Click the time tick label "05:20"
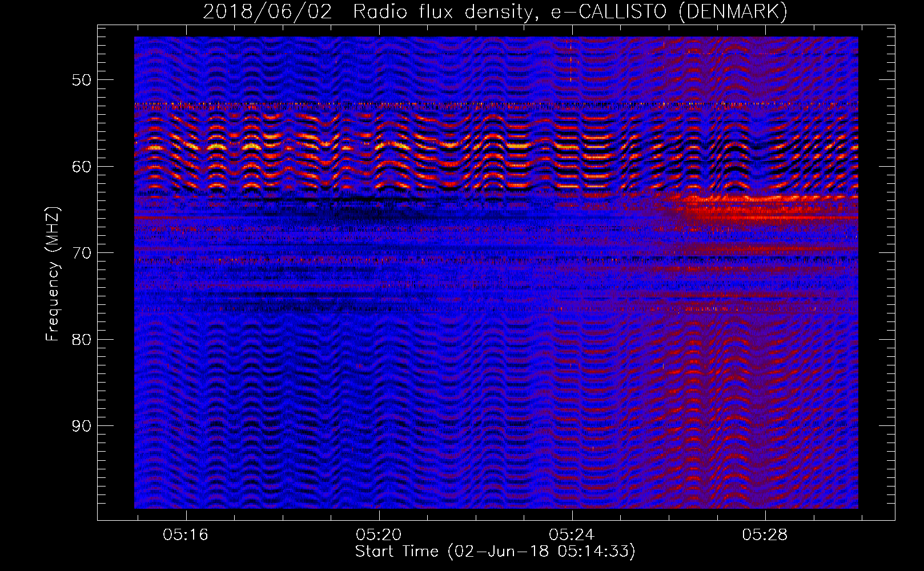The image size is (924, 571). click(x=379, y=535)
